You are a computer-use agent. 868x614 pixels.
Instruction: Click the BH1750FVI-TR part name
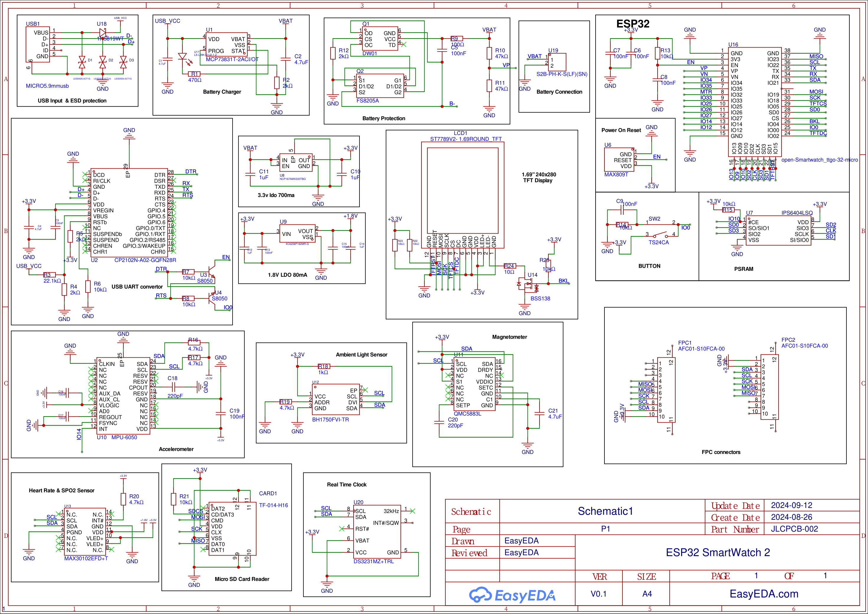click(x=330, y=419)
